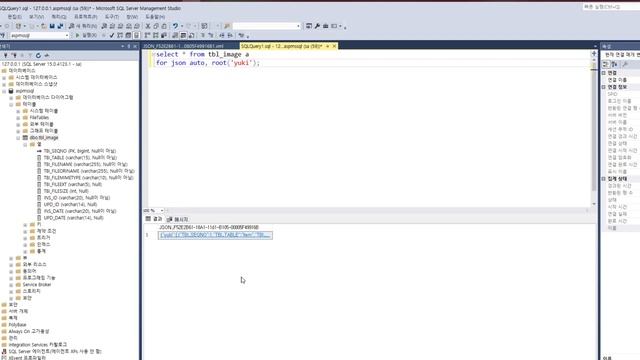The height and width of the screenshot is (360, 640).
Task: Click the Connect icon in Object Explorer
Action: point(6,55)
